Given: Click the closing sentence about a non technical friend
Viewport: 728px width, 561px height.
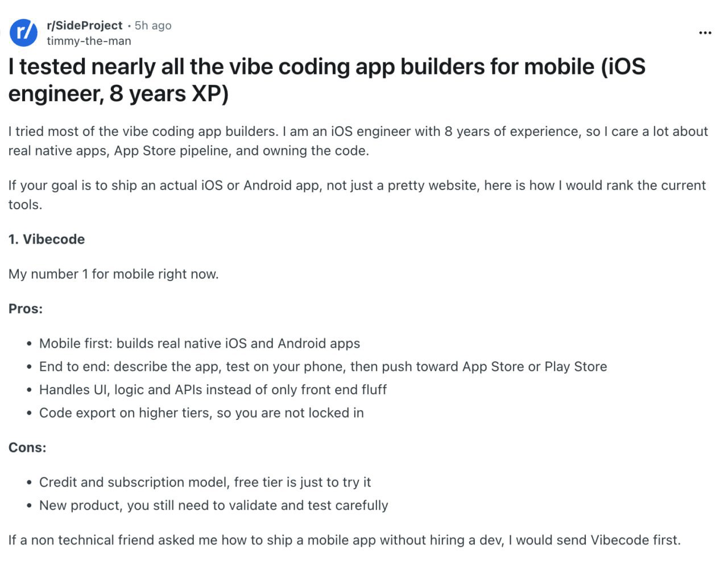Looking at the screenshot, I should click(x=344, y=541).
